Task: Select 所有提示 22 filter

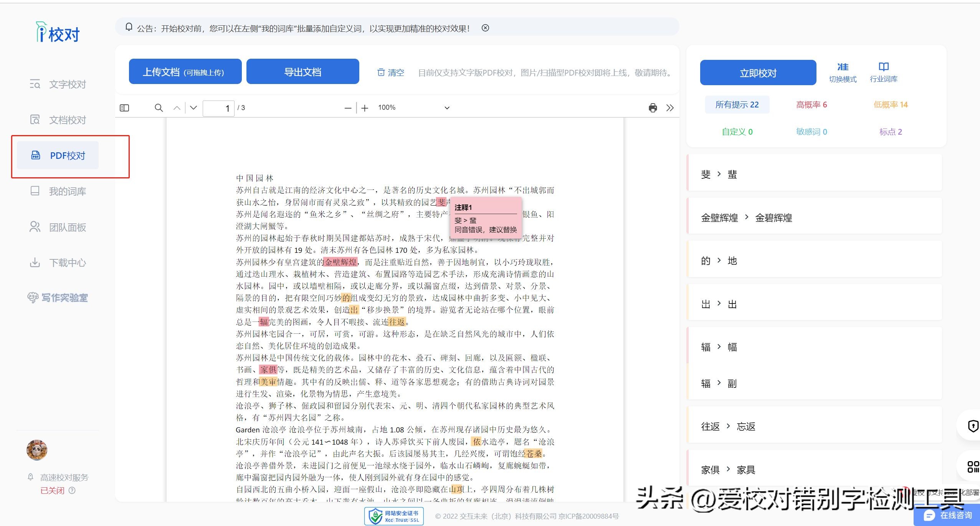Action: pos(737,104)
